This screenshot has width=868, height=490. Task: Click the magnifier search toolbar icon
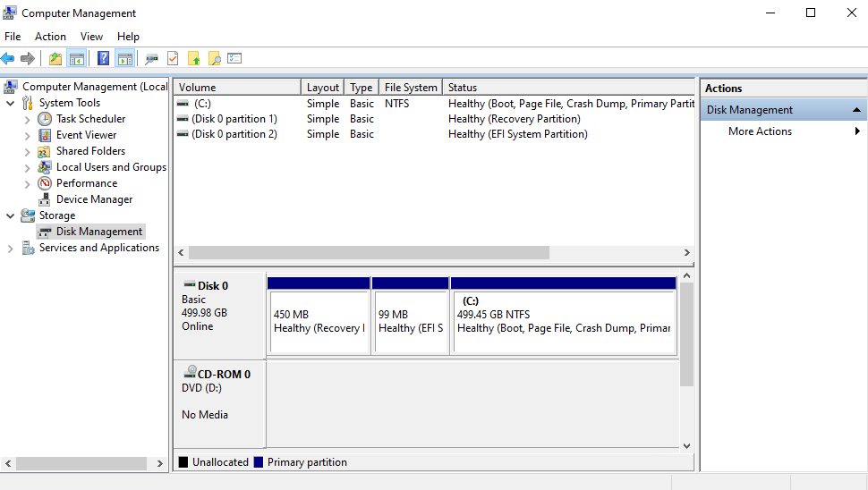coord(214,59)
